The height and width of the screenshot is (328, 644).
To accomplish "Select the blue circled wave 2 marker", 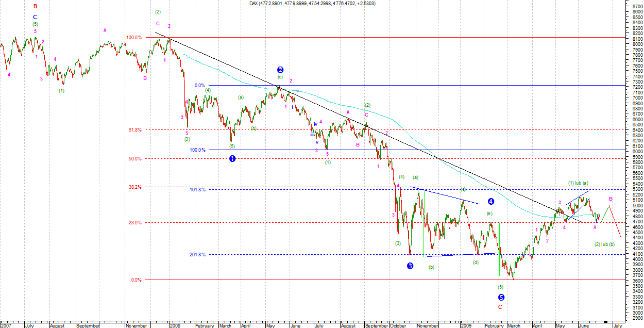I will click(280, 70).
